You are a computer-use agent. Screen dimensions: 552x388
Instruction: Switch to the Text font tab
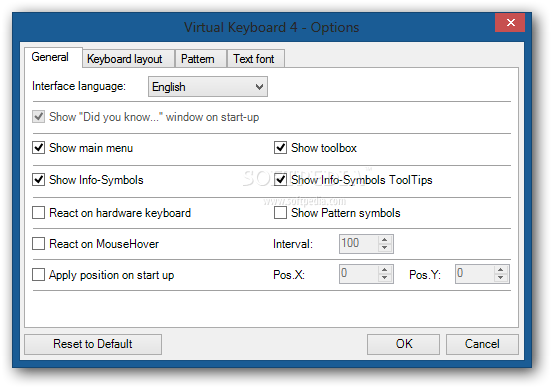point(256,59)
